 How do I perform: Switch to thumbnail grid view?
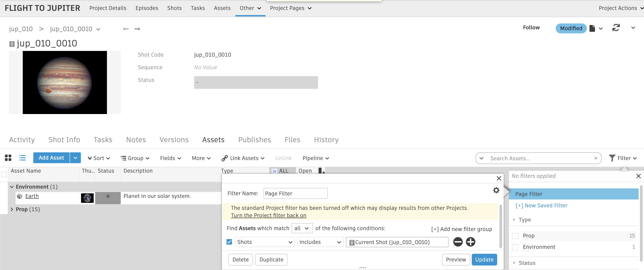(x=8, y=158)
